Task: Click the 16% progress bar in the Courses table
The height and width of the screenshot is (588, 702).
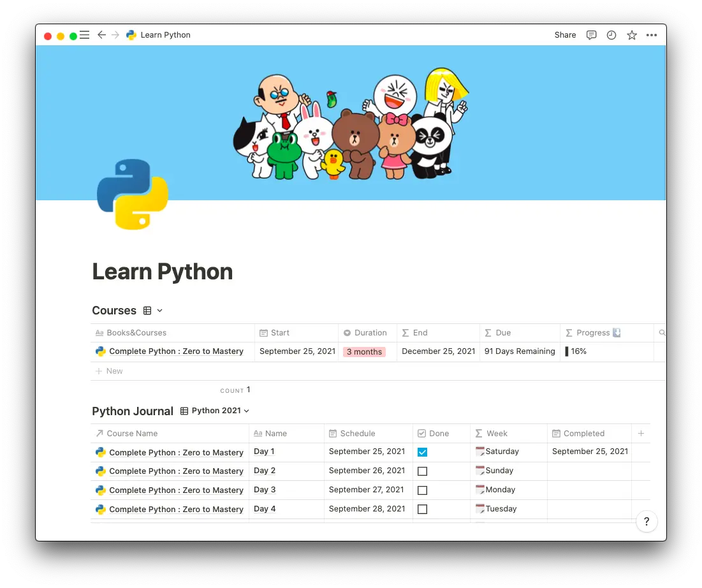Action: [x=577, y=351]
